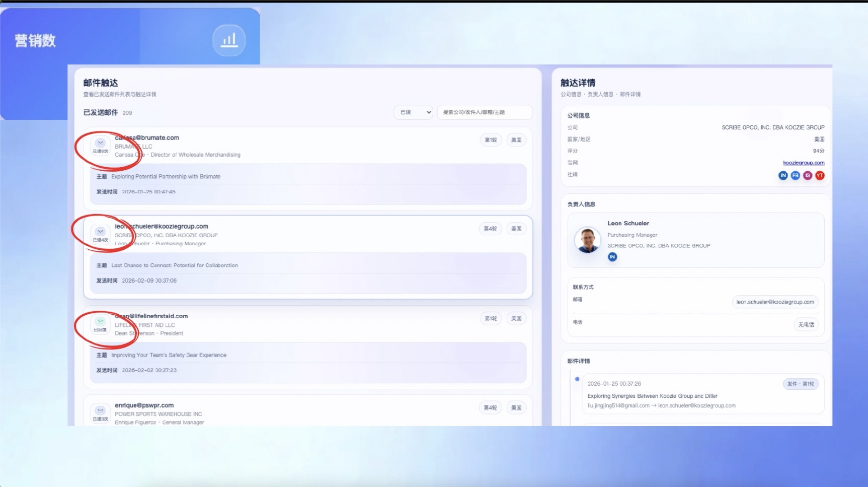Image resolution: width=868 pixels, height=487 pixels.
Task: Click the bar chart icon in header
Action: [229, 40]
